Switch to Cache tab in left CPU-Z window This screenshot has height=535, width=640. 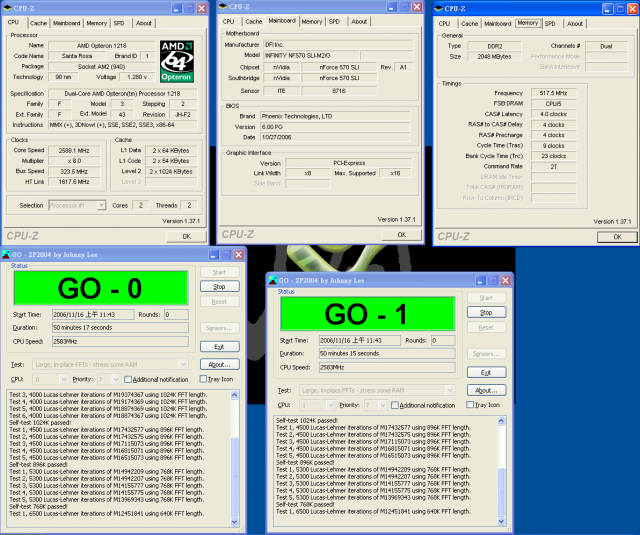(38, 23)
